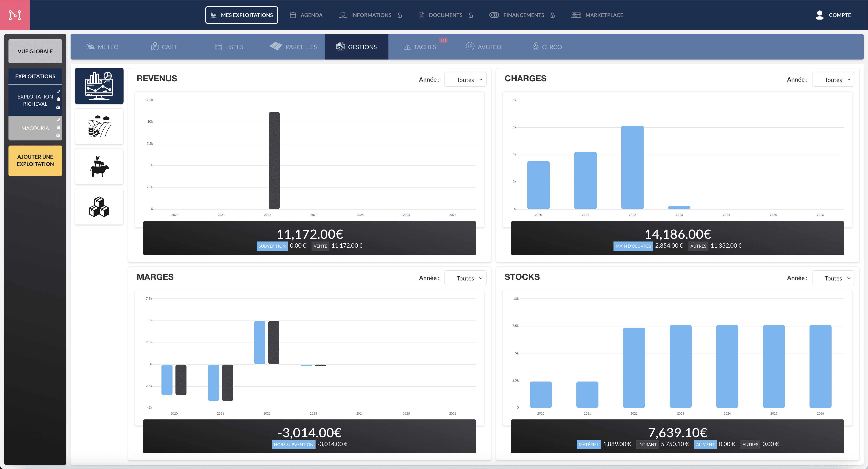Delete Macouria using trash icon
868x469 pixels.
(x=58, y=128)
